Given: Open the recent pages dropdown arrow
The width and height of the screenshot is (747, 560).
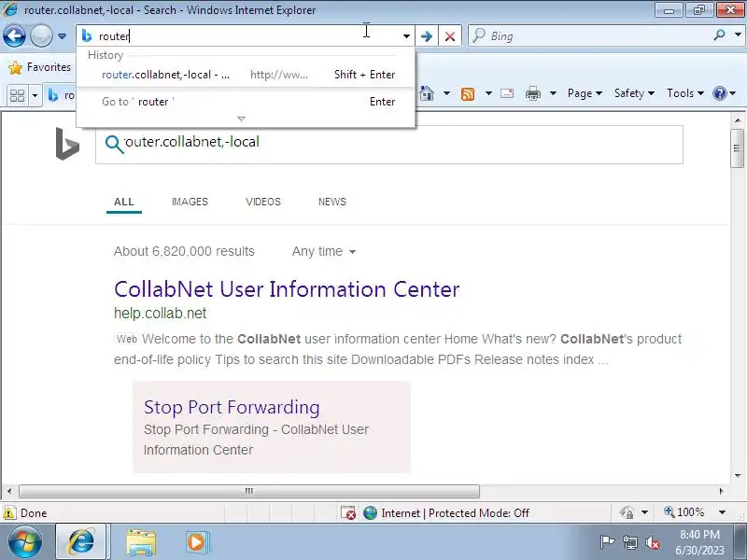Looking at the screenshot, I should [x=62, y=36].
